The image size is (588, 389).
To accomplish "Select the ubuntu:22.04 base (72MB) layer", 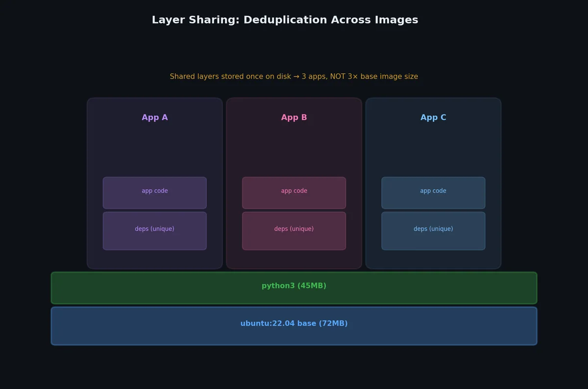I will [x=294, y=326].
